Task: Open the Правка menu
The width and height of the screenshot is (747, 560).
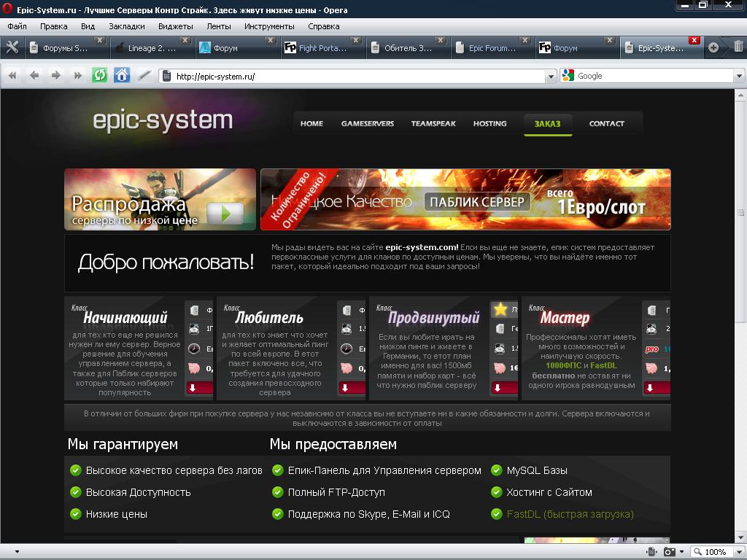Action: coord(53,26)
